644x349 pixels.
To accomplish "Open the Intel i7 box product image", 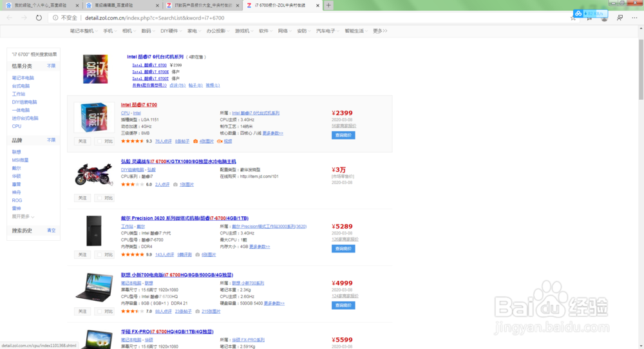I will click(x=94, y=117).
